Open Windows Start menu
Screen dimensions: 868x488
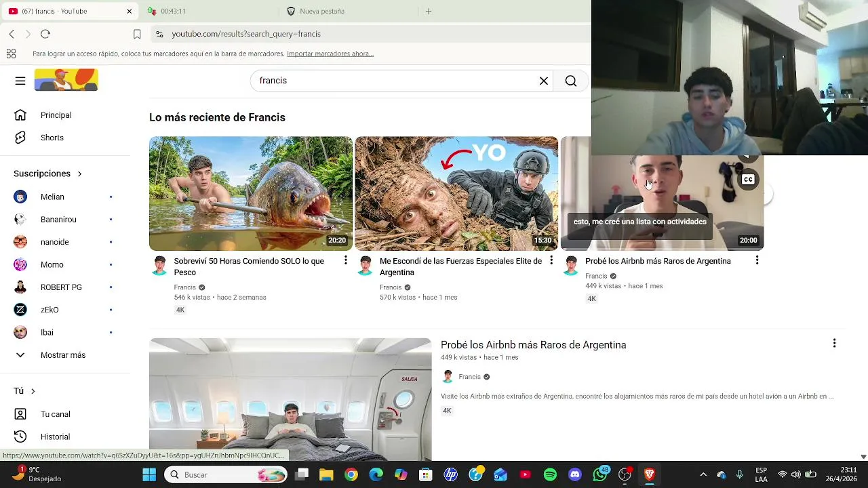click(x=149, y=474)
